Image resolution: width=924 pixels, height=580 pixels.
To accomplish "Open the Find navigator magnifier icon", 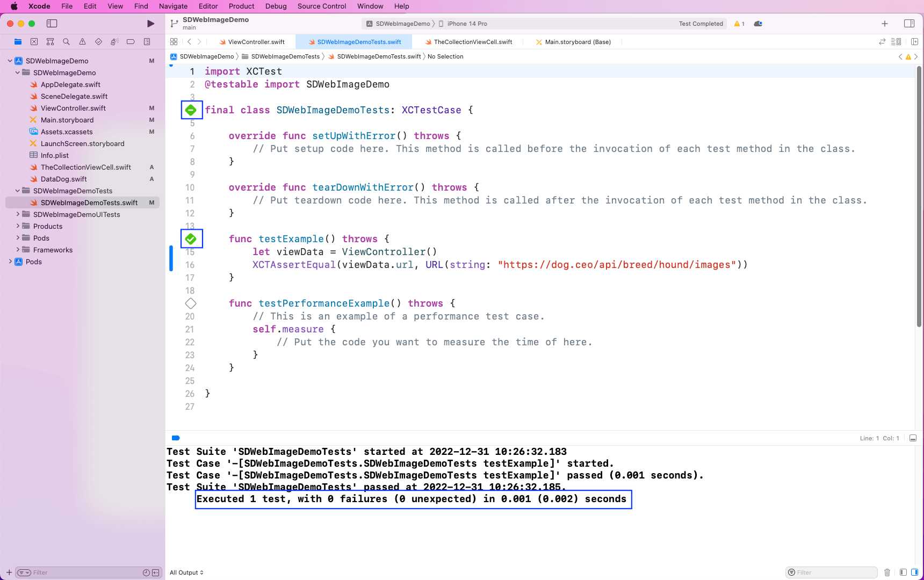I will coord(66,42).
